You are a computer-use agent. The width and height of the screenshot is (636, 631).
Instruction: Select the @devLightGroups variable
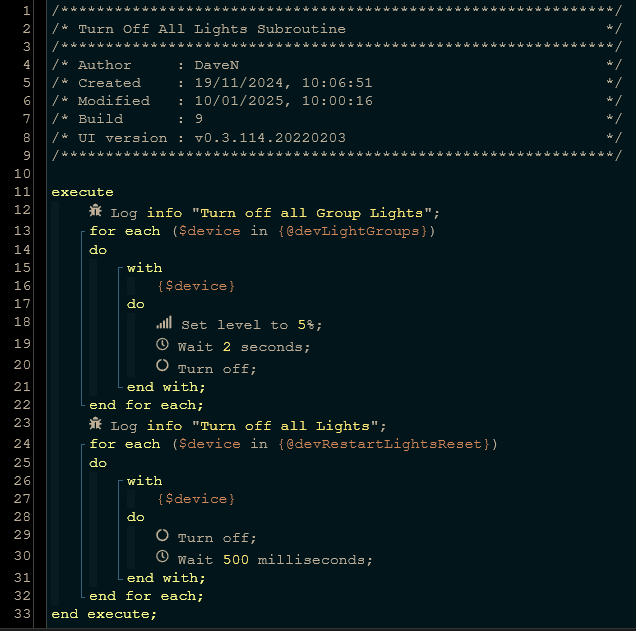(352, 231)
